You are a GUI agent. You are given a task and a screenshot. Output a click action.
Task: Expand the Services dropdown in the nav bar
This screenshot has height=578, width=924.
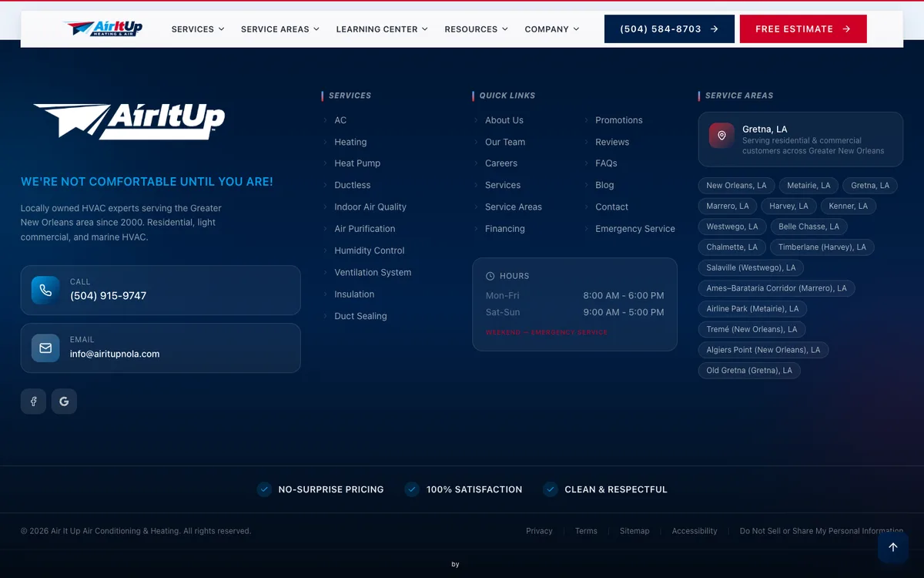(x=198, y=29)
